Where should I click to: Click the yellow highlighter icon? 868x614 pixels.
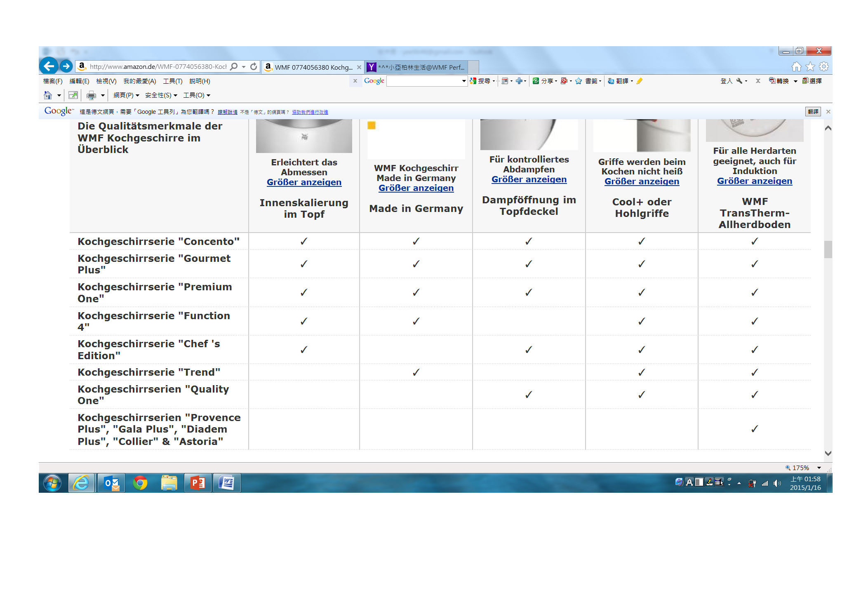click(x=639, y=81)
